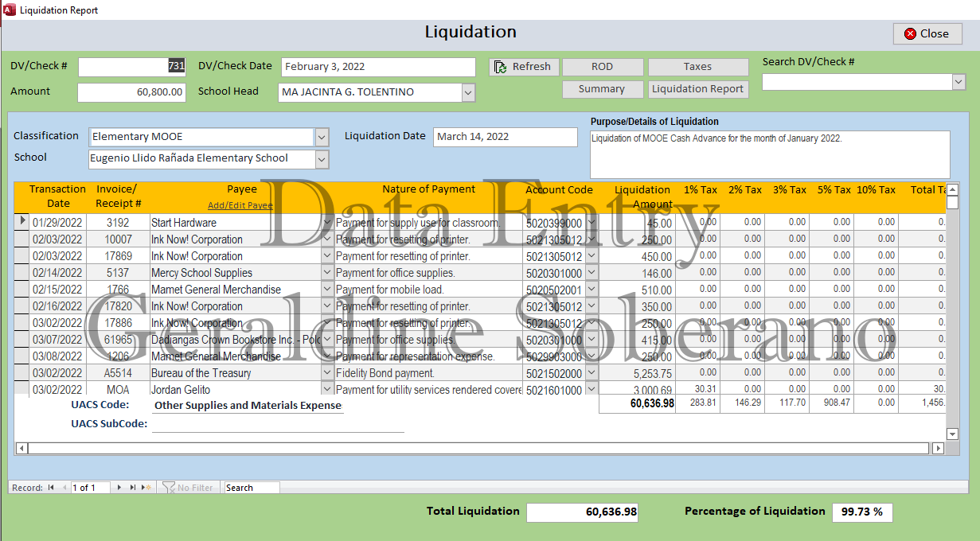Click the 'Dadiangas Crown Bookstore Inc.' payee cell

click(x=236, y=340)
